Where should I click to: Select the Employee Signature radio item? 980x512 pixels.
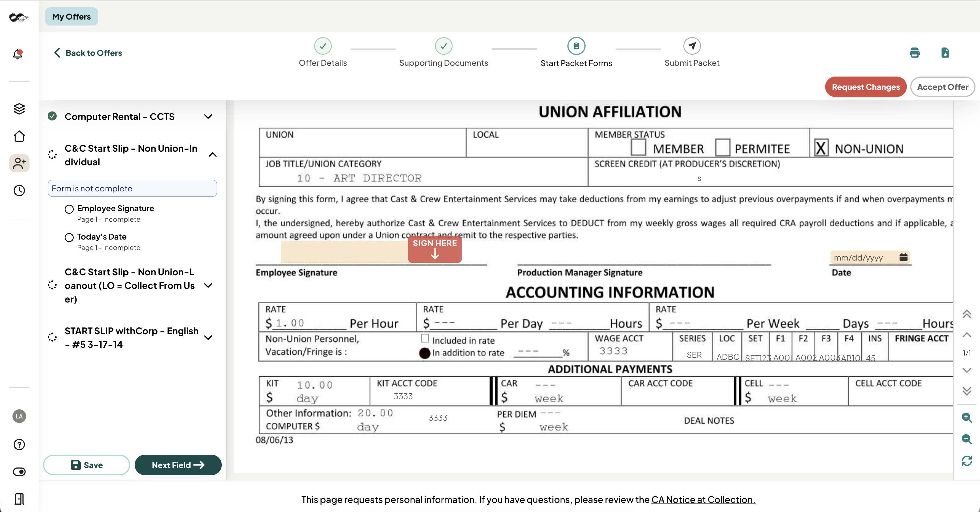69,209
